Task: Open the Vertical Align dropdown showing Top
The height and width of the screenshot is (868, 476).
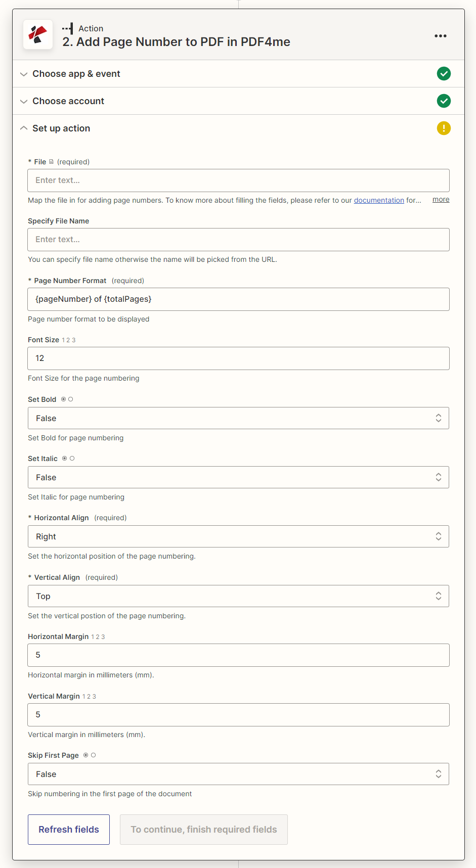Action: click(238, 596)
